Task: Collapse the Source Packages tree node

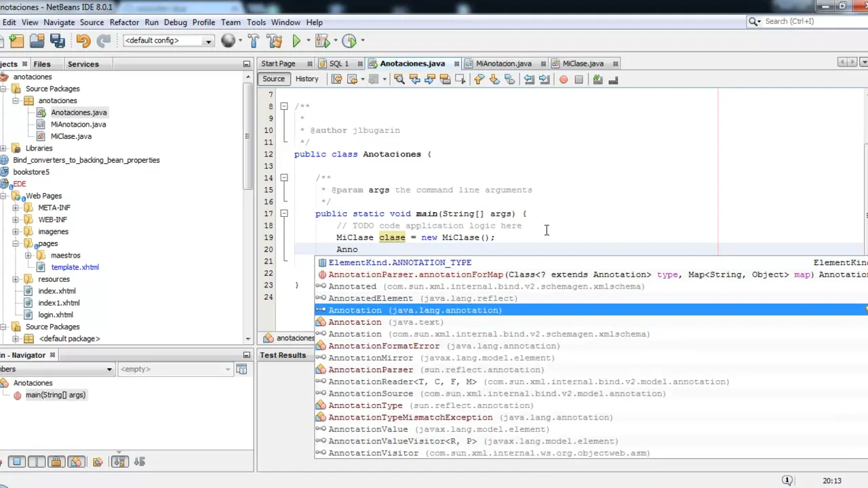Action: pyautogui.click(x=3, y=89)
